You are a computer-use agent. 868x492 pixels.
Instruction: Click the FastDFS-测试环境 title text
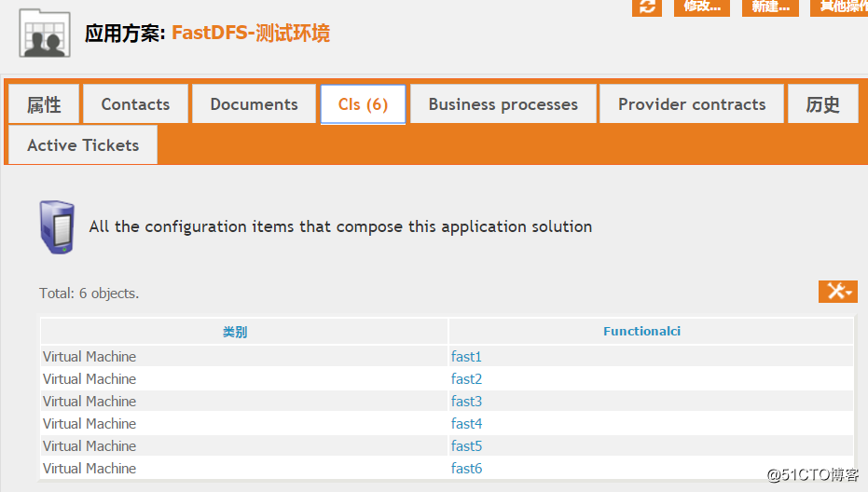click(251, 34)
